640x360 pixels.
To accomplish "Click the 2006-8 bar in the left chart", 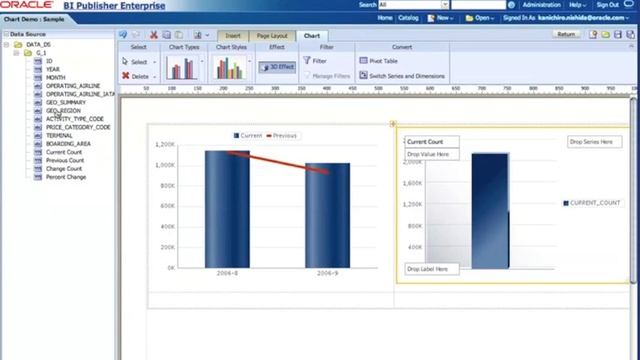I will [x=227, y=209].
